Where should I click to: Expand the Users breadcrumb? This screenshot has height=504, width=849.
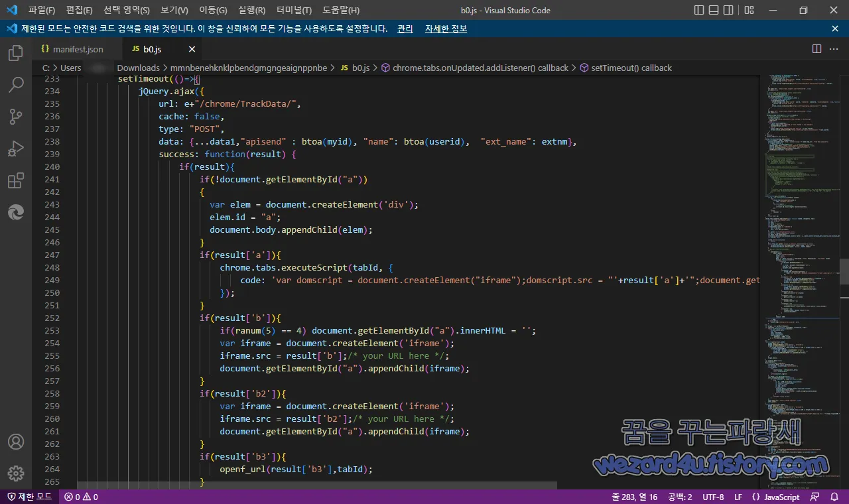pyautogui.click(x=70, y=68)
